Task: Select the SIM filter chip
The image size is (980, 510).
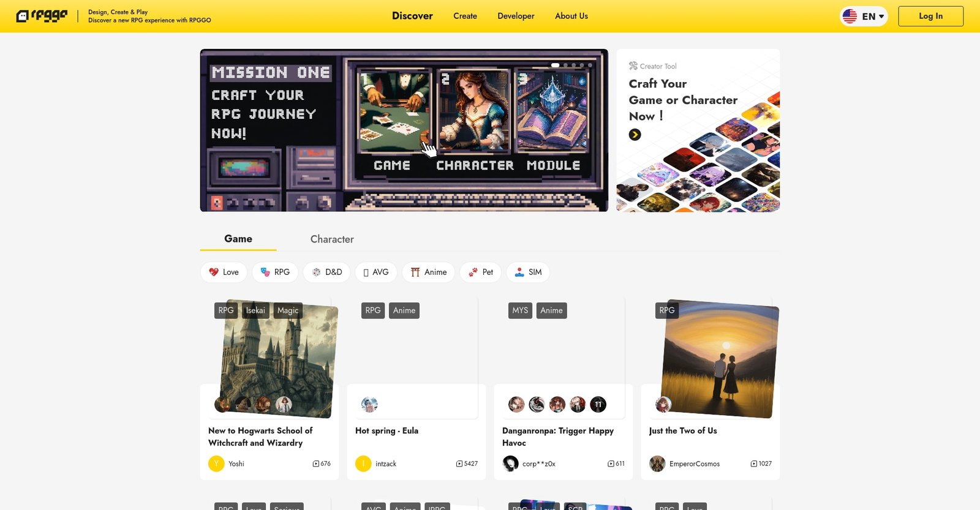Action: [527, 272]
